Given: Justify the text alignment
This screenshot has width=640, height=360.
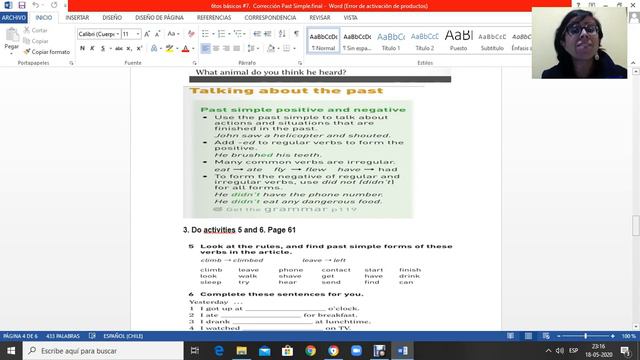Looking at the screenshot, I should point(236,48).
